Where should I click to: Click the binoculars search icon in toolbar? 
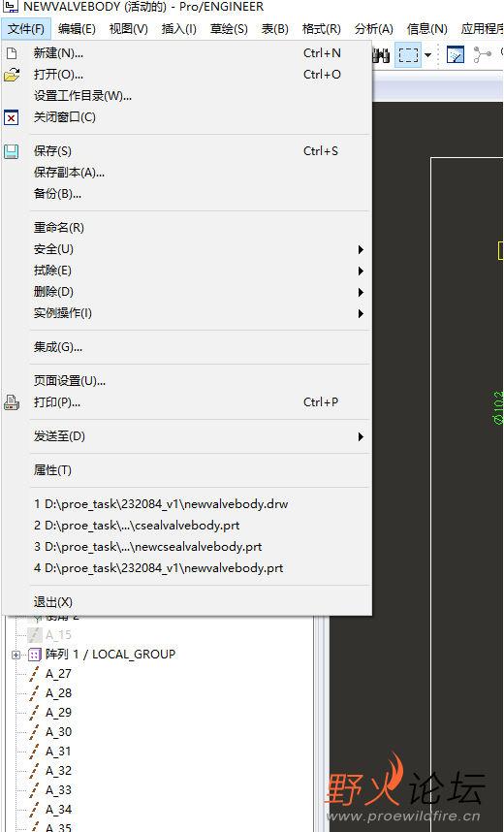pyautogui.click(x=380, y=54)
